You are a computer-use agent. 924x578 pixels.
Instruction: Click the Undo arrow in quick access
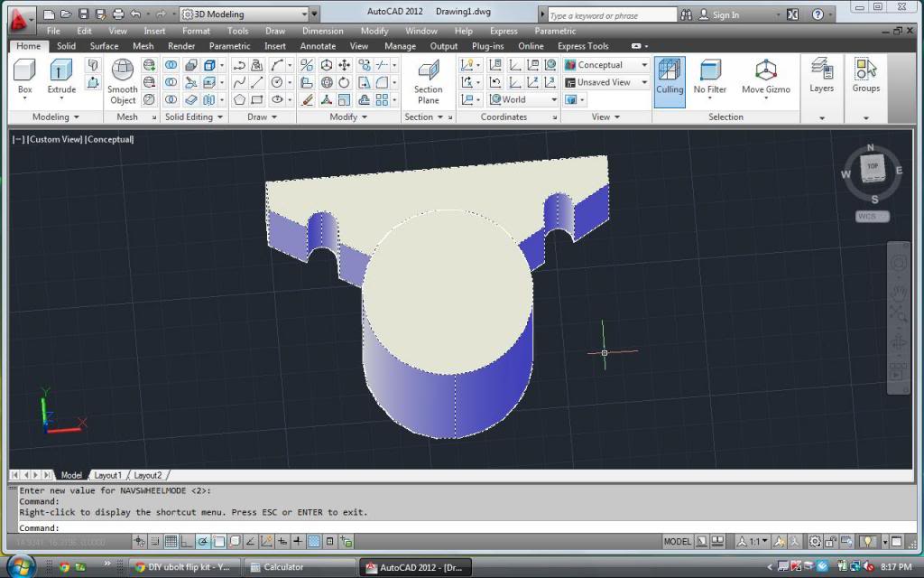coord(135,14)
